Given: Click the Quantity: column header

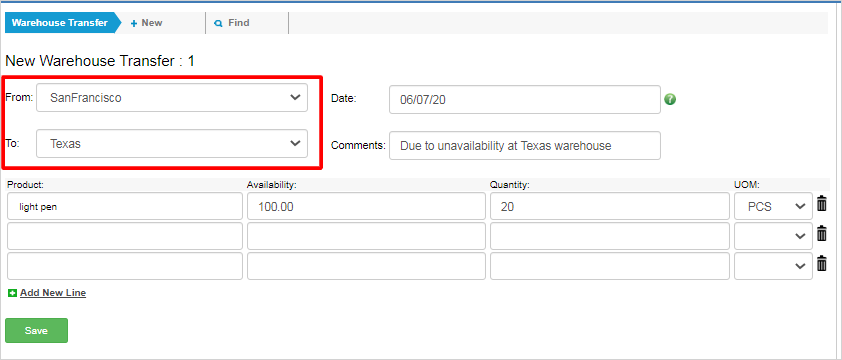Looking at the screenshot, I should [510, 185].
